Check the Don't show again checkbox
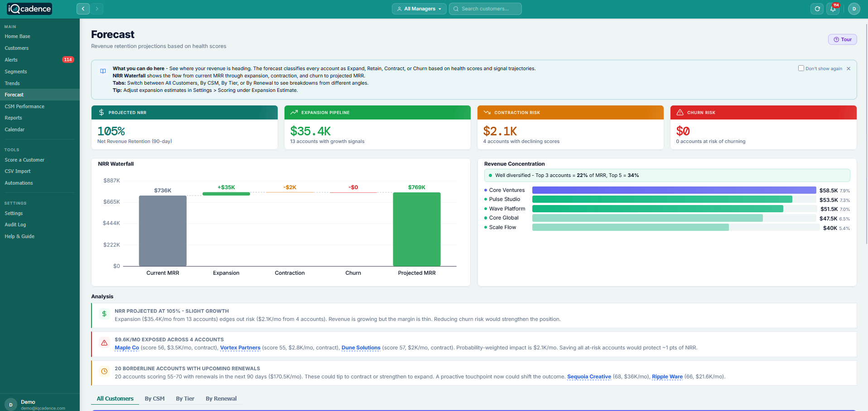The height and width of the screenshot is (411, 868). 801,68
